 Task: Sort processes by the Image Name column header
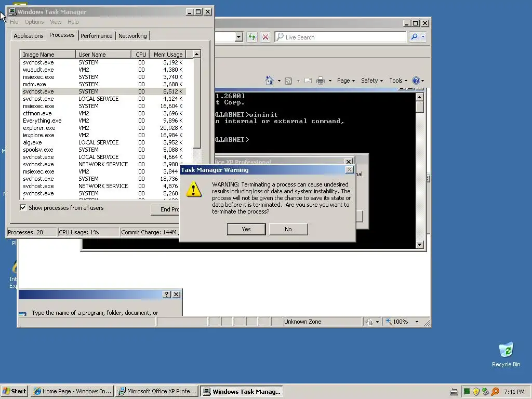pyautogui.click(x=48, y=54)
